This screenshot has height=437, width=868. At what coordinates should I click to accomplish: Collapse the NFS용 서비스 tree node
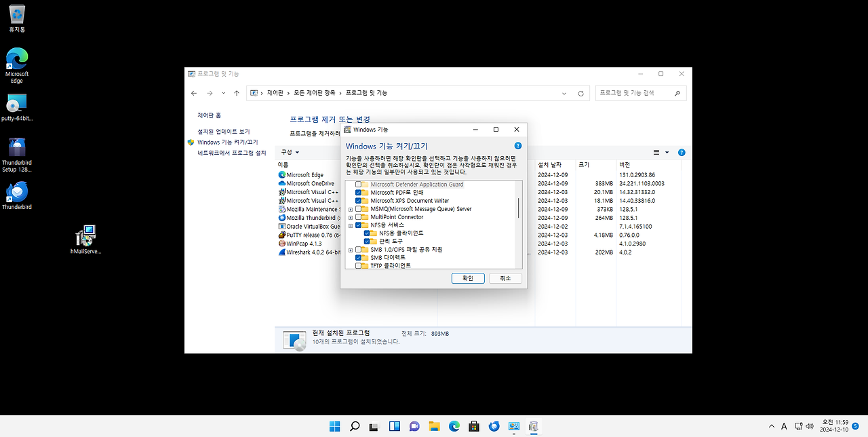[x=351, y=225]
